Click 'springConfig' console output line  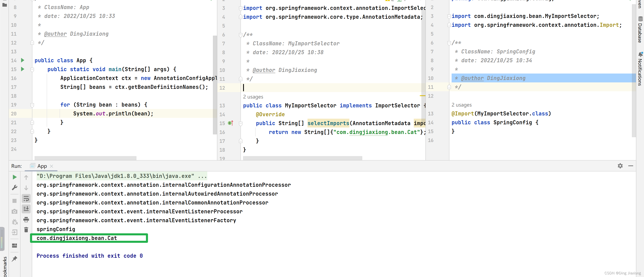[x=56, y=229]
